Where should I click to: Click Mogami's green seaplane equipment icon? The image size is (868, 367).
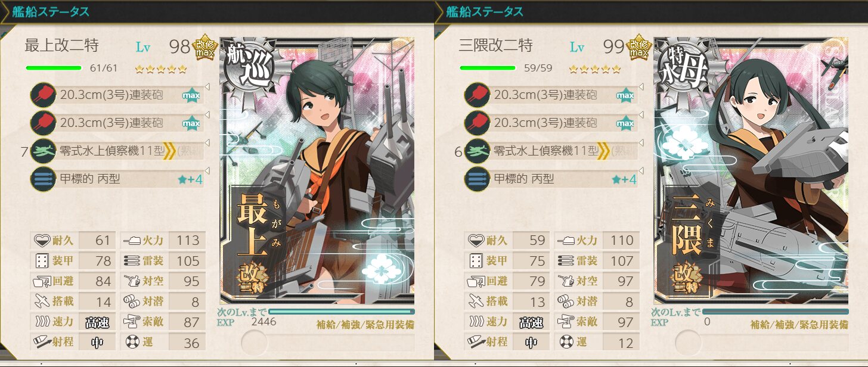pyautogui.click(x=43, y=151)
